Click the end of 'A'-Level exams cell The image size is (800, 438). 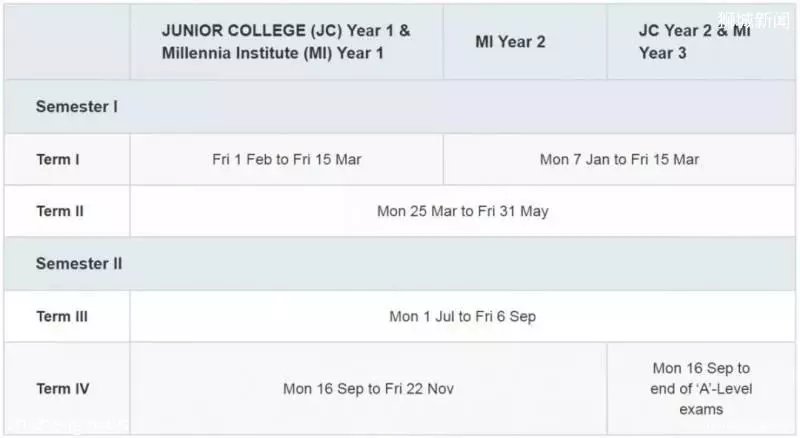(x=701, y=389)
